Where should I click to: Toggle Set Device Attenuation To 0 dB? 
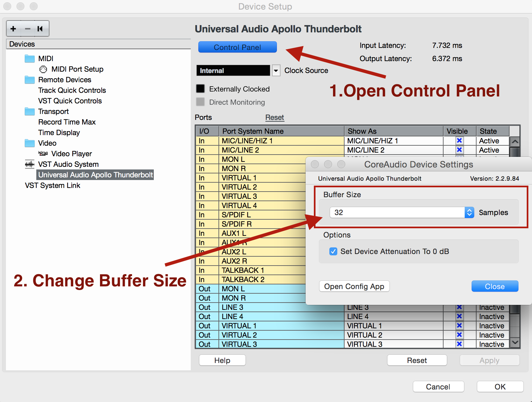pos(333,251)
